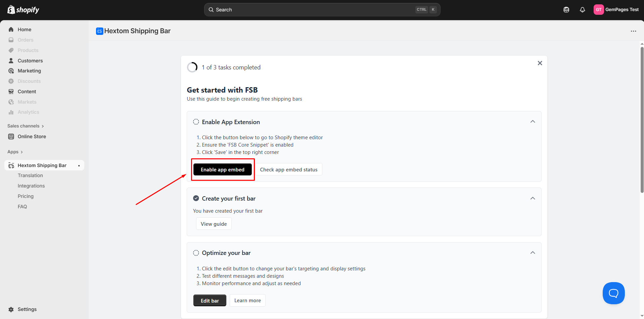The width and height of the screenshot is (644, 319).
Task: Open the Integrations page
Action: [x=31, y=186]
